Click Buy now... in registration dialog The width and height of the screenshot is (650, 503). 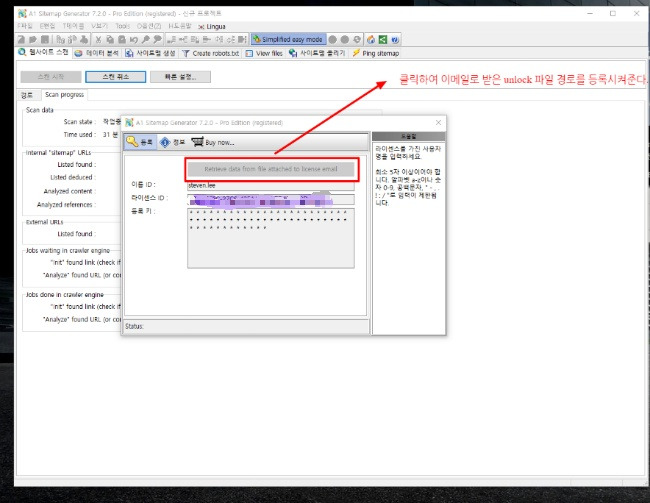[213, 142]
